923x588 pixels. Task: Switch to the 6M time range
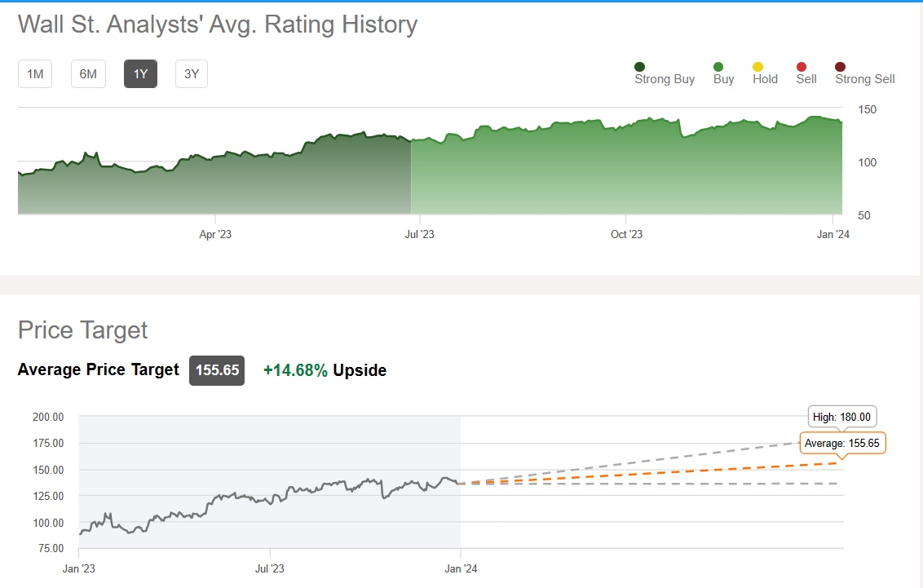tap(88, 74)
